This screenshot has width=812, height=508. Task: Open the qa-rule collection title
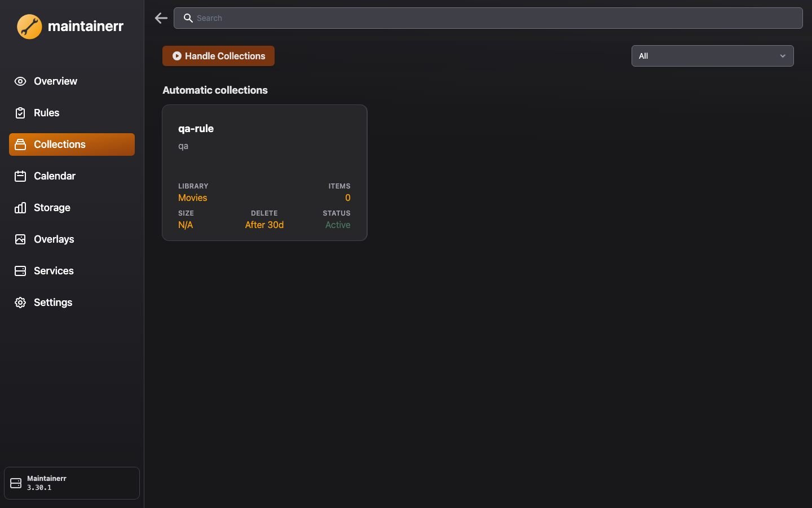tap(196, 129)
